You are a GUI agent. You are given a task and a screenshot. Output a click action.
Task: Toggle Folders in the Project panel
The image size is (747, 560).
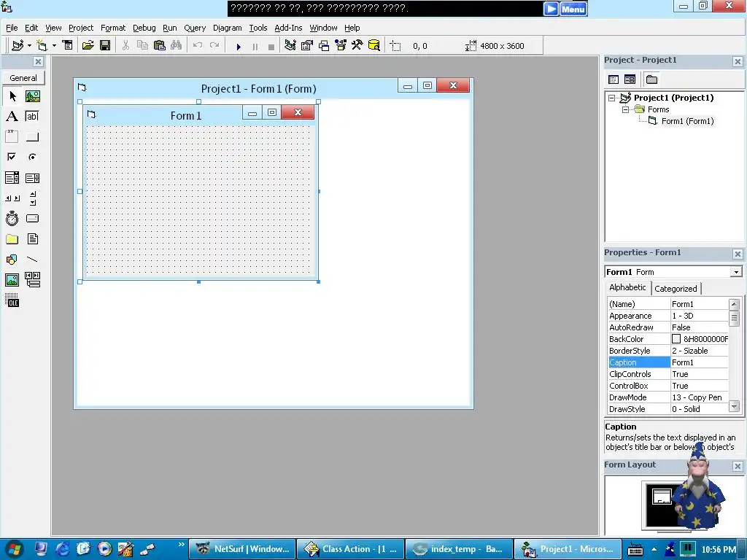pos(651,79)
